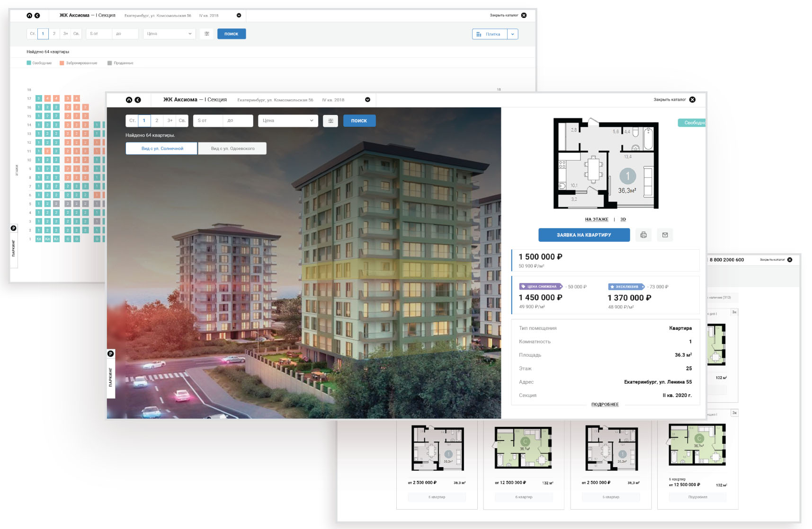Click the printer icon beside the apartment request button
The width and height of the screenshot is (812, 529).
point(643,235)
